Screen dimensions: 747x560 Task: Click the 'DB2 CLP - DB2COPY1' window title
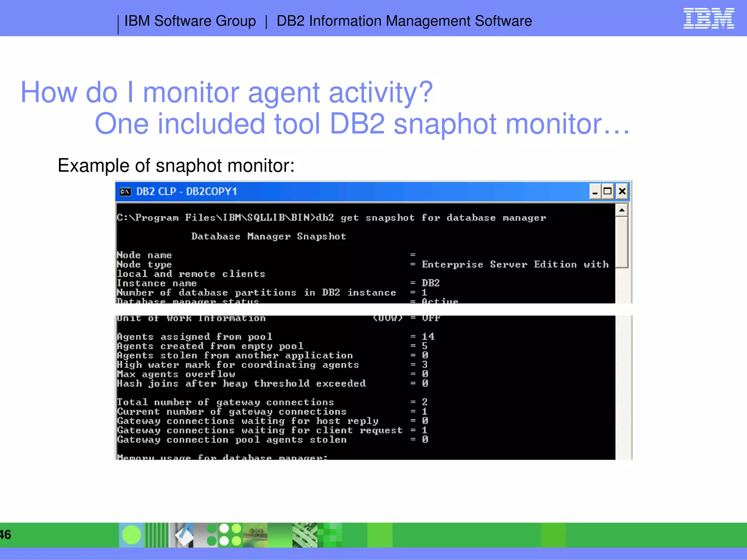point(186,191)
